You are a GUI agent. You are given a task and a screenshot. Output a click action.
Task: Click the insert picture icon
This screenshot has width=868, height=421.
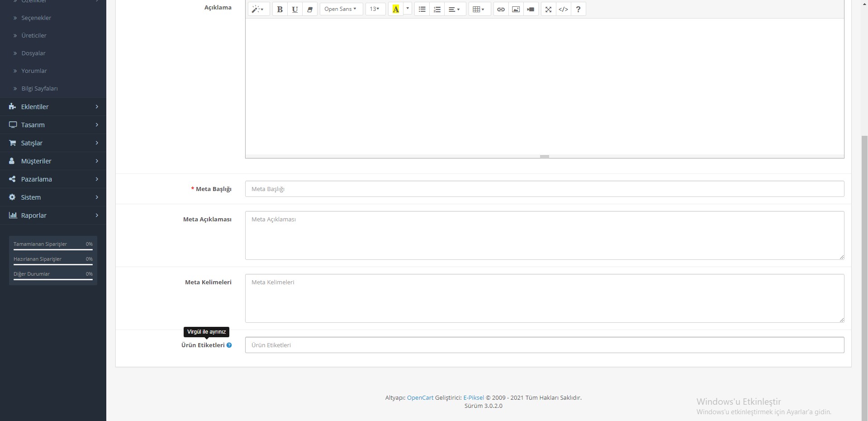516,9
